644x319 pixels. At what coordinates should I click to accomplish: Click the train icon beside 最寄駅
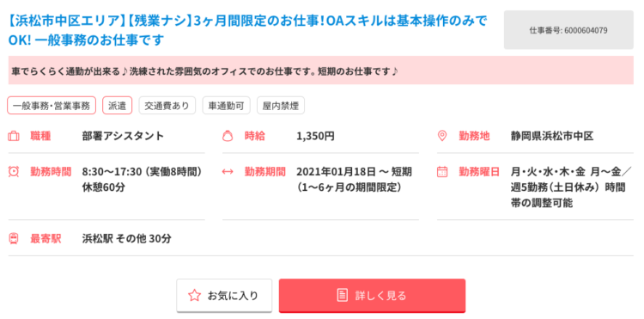click(x=14, y=238)
